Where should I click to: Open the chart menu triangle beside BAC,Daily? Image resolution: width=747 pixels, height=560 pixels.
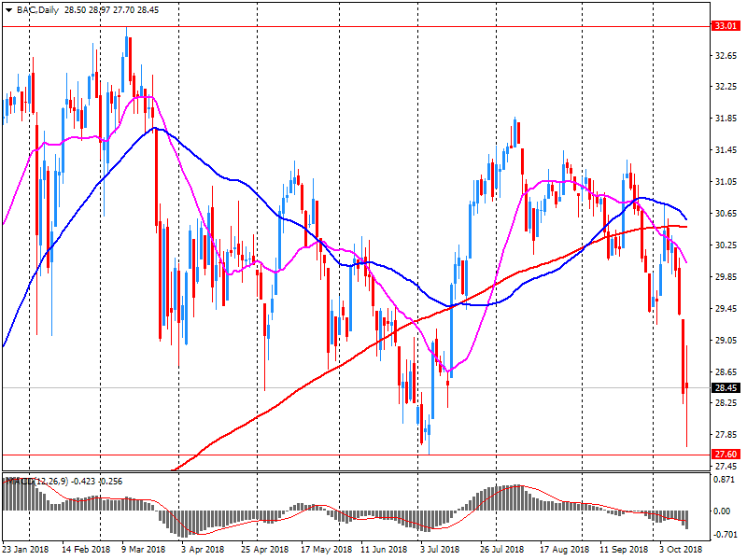(8, 10)
